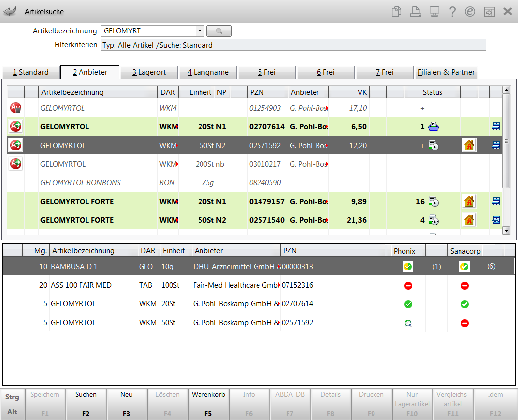Click the Sanacorp red icon for GELOMYRTOL 50St
This screenshot has height=420, width=518.
pyautogui.click(x=465, y=323)
